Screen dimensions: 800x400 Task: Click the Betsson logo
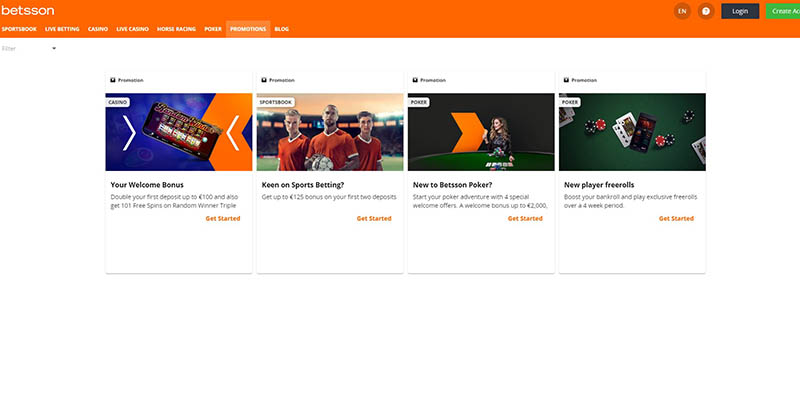tap(28, 10)
